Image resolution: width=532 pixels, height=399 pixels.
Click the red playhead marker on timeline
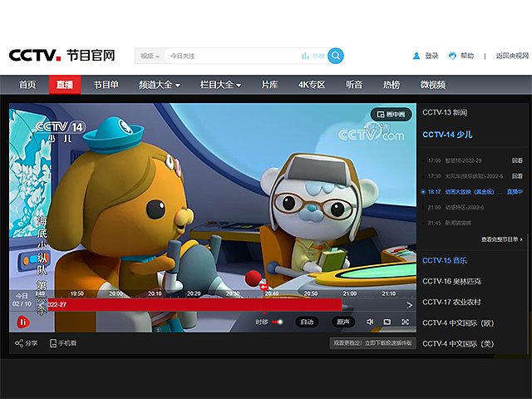pos(264,288)
